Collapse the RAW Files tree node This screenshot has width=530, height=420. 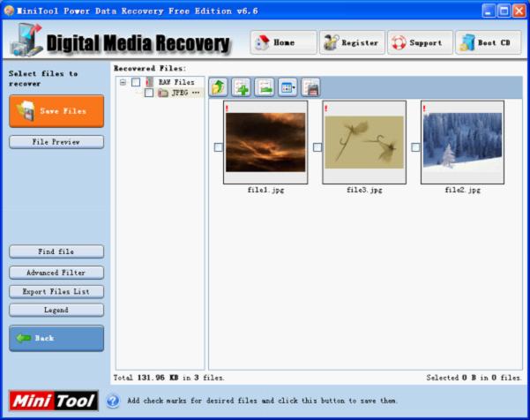123,82
